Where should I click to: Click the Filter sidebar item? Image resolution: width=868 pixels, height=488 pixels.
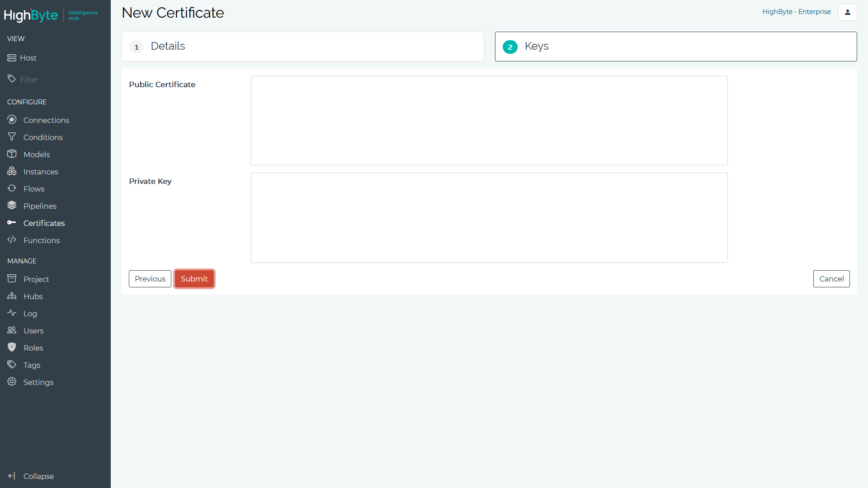pos(29,79)
